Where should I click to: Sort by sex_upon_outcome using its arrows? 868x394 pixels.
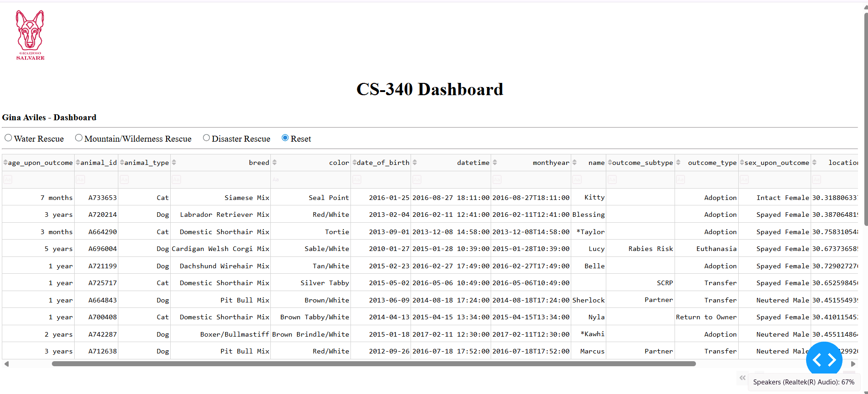tap(742, 163)
